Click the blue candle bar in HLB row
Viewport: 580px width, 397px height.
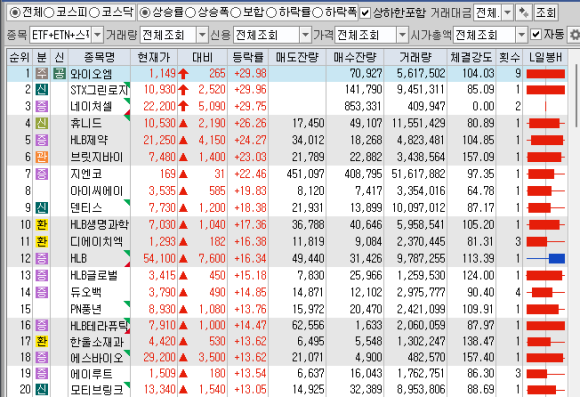click(557, 259)
